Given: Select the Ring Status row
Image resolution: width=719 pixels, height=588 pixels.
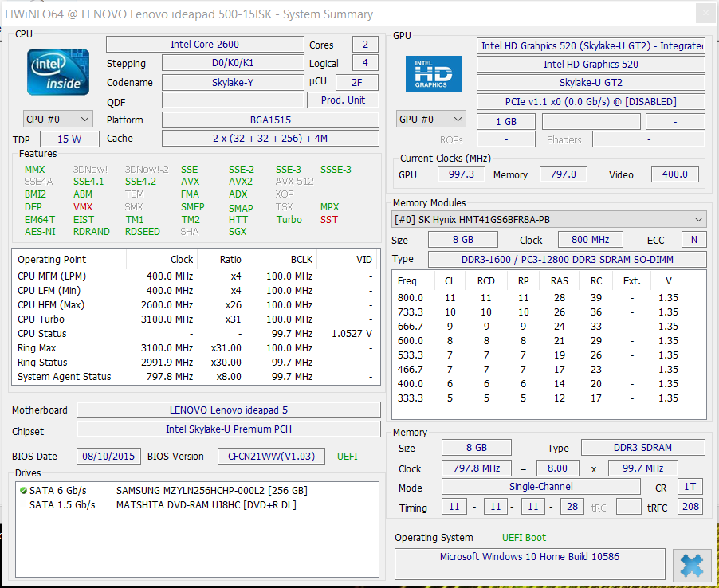Looking at the screenshot, I should point(195,363).
